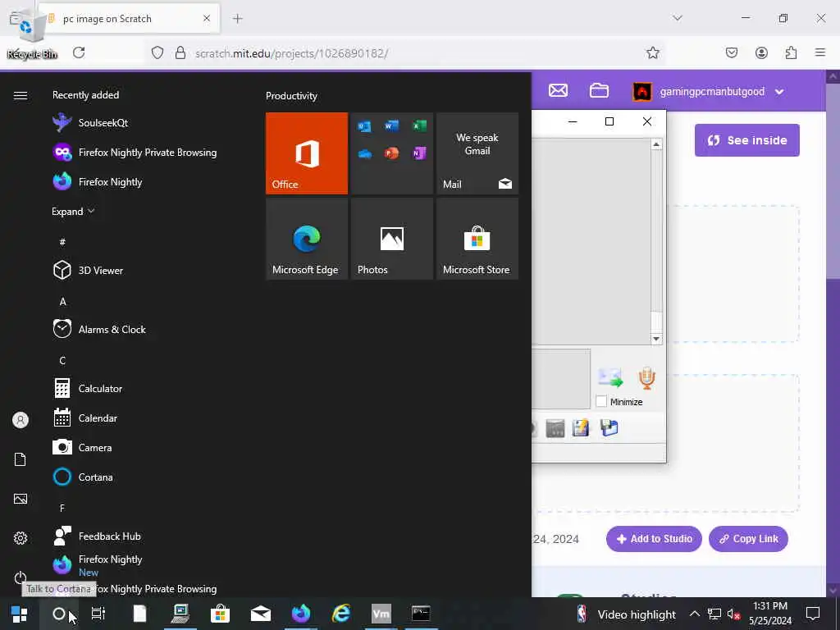The image size is (840, 630).
Task: Open Task View on the taskbar
Action: (x=98, y=614)
